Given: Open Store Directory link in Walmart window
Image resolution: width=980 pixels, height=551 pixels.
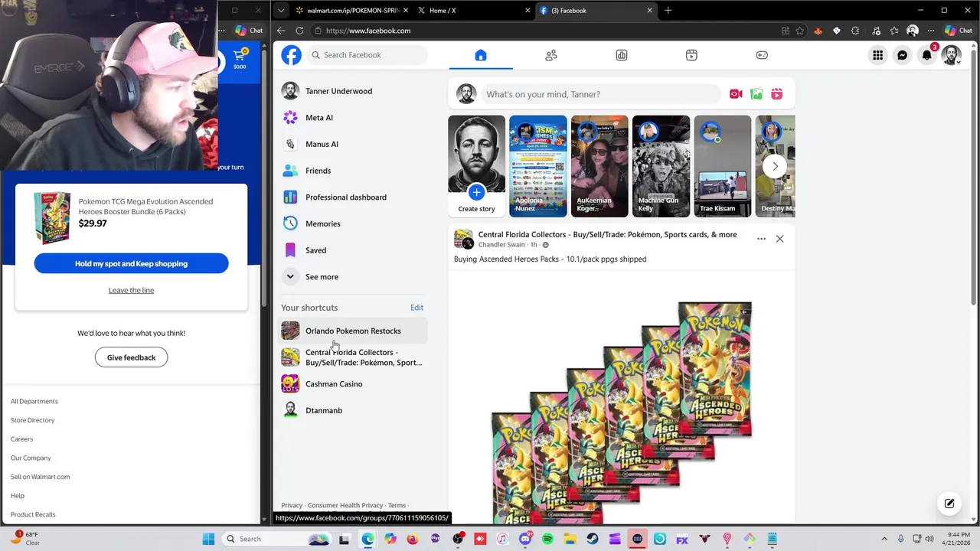Looking at the screenshot, I should [x=33, y=420].
